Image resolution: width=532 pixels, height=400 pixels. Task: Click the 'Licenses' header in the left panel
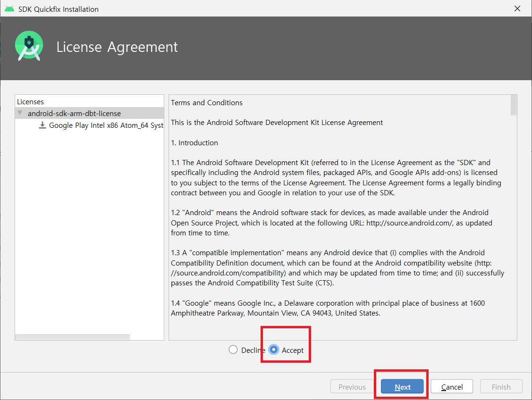pyautogui.click(x=30, y=102)
